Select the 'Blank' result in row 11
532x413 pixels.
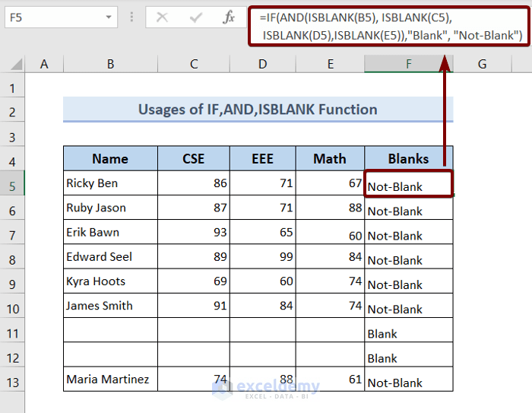click(x=409, y=330)
